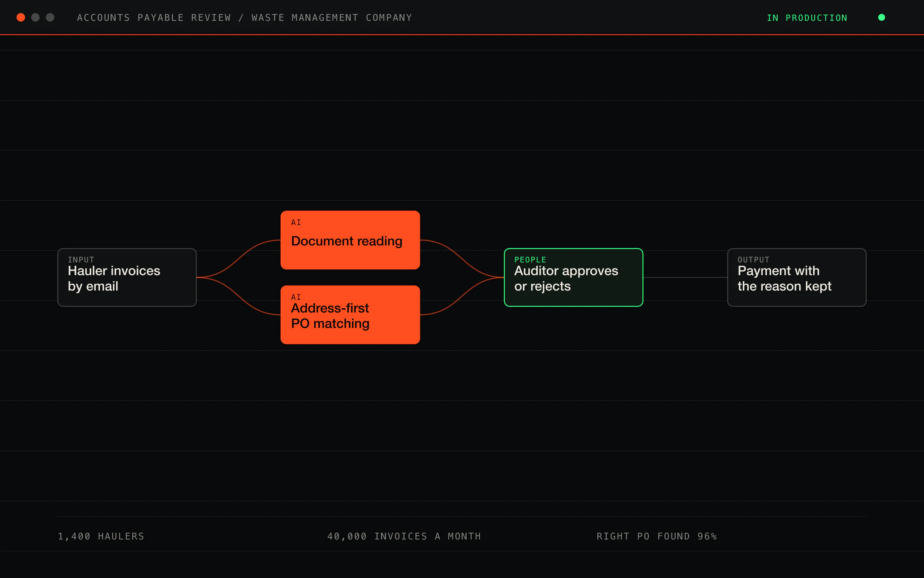Image resolution: width=924 pixels, height=578 pixels.
Task: Click the IN PRODUCTION status label
Action: coord(807,18)
